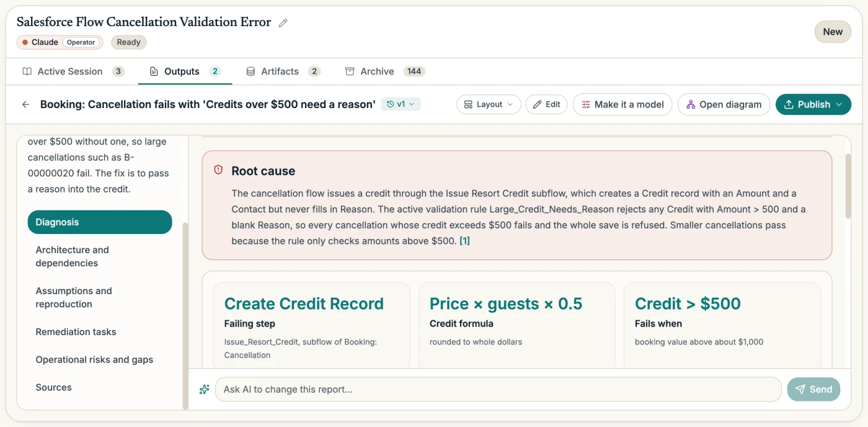This screenshot has height=427, width=868.
Task: Go to Architecture and dependencies section
Action: [x=100, y=256]
